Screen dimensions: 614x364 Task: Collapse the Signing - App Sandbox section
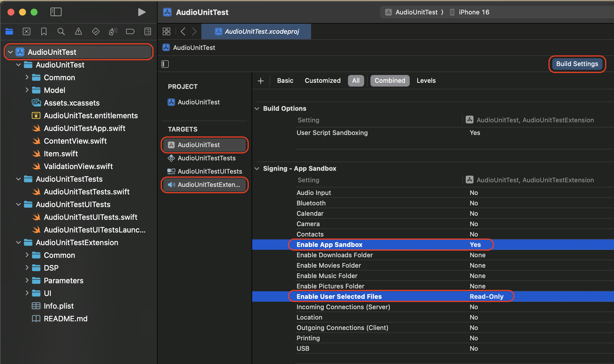[x=257, y=168]
